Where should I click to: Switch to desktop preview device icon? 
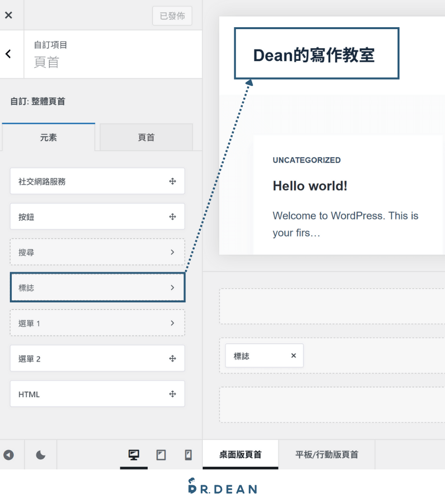[x=134, y=455]
